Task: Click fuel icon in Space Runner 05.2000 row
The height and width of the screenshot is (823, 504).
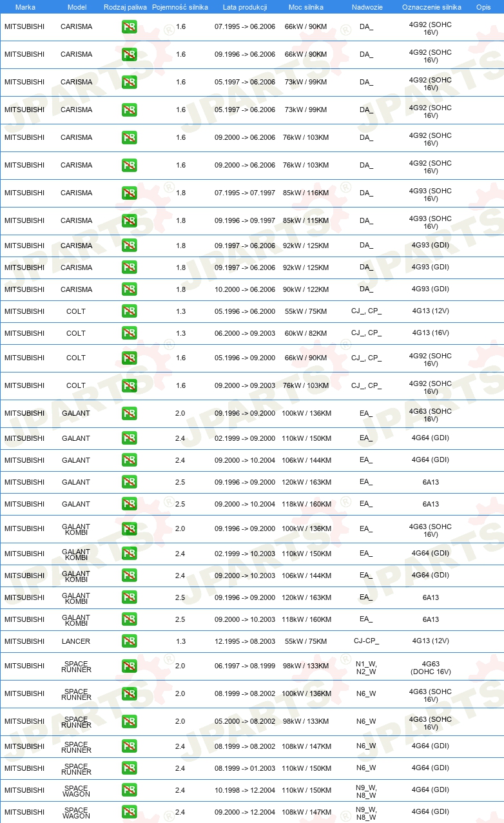Action: tap(129, 722)
